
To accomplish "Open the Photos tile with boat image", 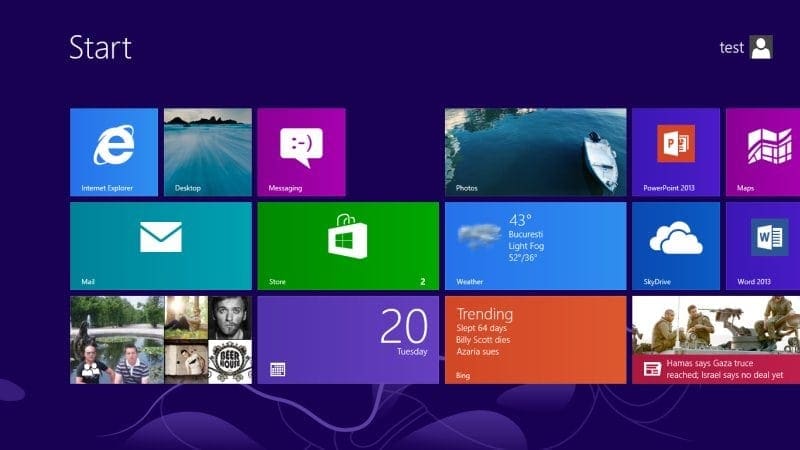I will pos(535,152).
